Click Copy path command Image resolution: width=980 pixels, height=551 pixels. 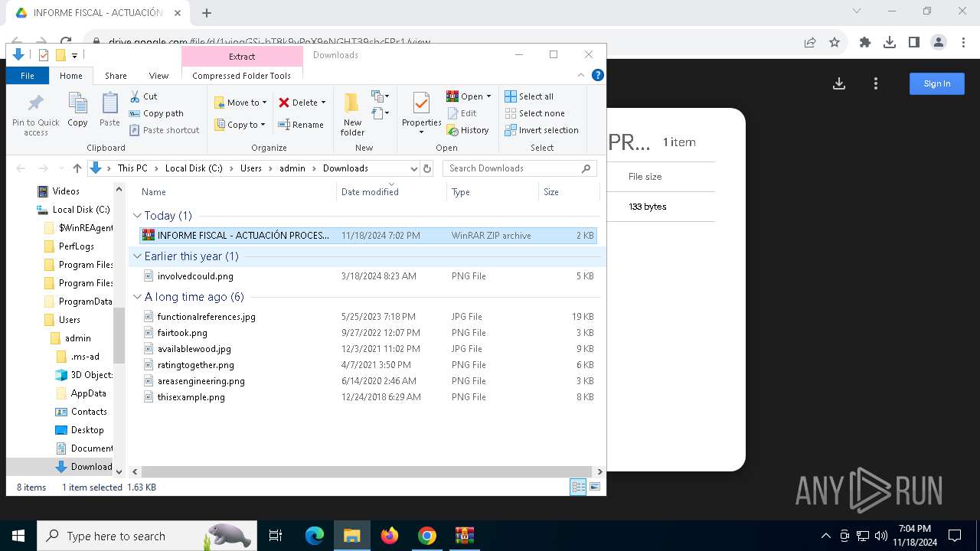pyautogui.click(x=156, y=113)
